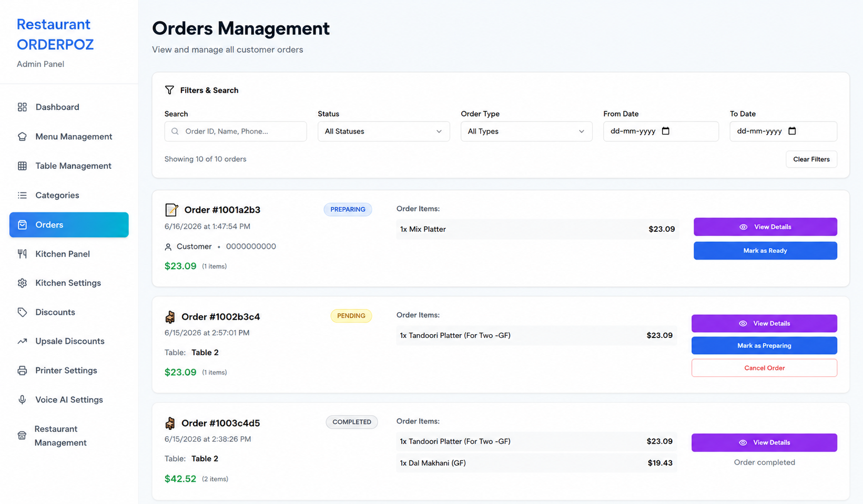This screenshot has width=863, height=504.
Task: Click the Clear Filters button
Action: click(811, 159)
